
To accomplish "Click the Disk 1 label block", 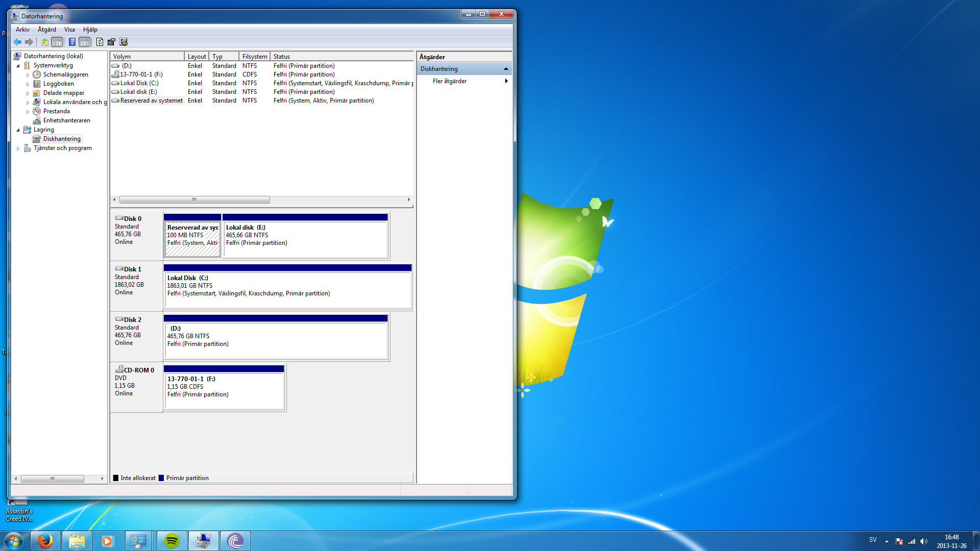I will tap(136, 286).
